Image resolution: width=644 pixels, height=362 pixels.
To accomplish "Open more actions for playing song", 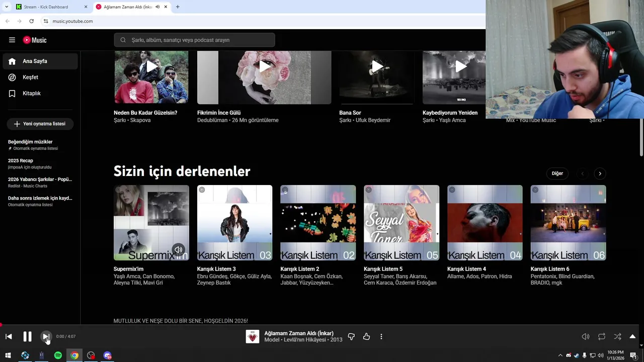I will coord(381,336).
